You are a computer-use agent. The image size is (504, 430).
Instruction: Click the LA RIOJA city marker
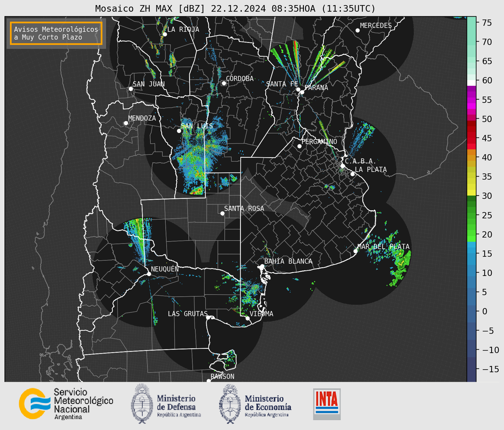pos(165,34)
